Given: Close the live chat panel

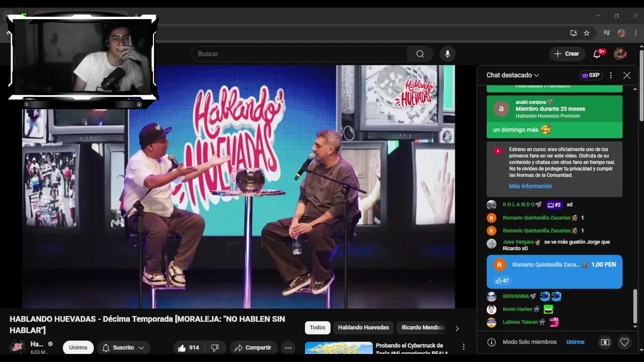Looking at the screenshot, I should [x=626, y=75].
